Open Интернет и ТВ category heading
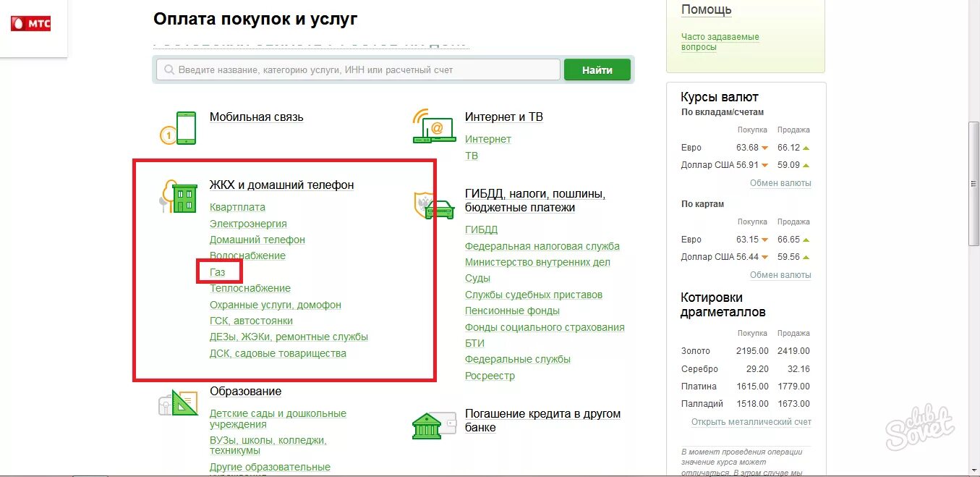Image resolution: width=980 pixels, height=477 pixels. coord(503,117)
